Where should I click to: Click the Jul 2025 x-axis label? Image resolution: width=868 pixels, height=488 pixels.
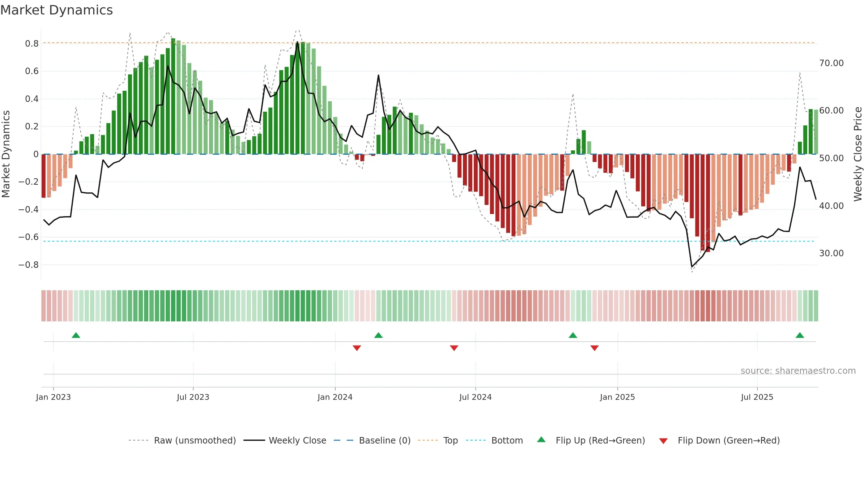point(757,397)
